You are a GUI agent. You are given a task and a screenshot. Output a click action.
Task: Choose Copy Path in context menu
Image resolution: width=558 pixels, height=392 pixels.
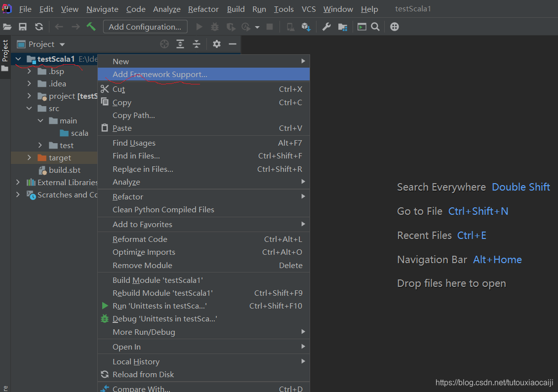point(203,115)
